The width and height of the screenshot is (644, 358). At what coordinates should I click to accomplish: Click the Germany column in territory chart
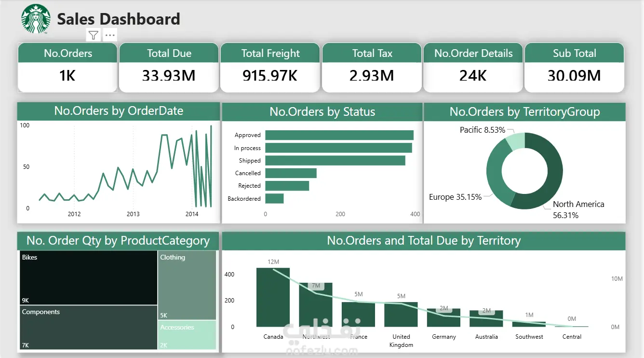[x=443, y=317]
